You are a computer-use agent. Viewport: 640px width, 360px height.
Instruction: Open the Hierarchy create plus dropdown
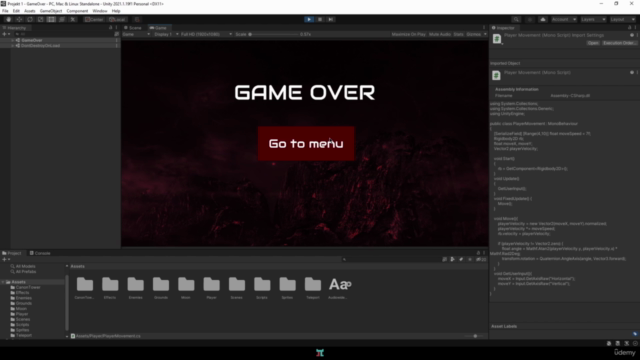tap(6, 34)
